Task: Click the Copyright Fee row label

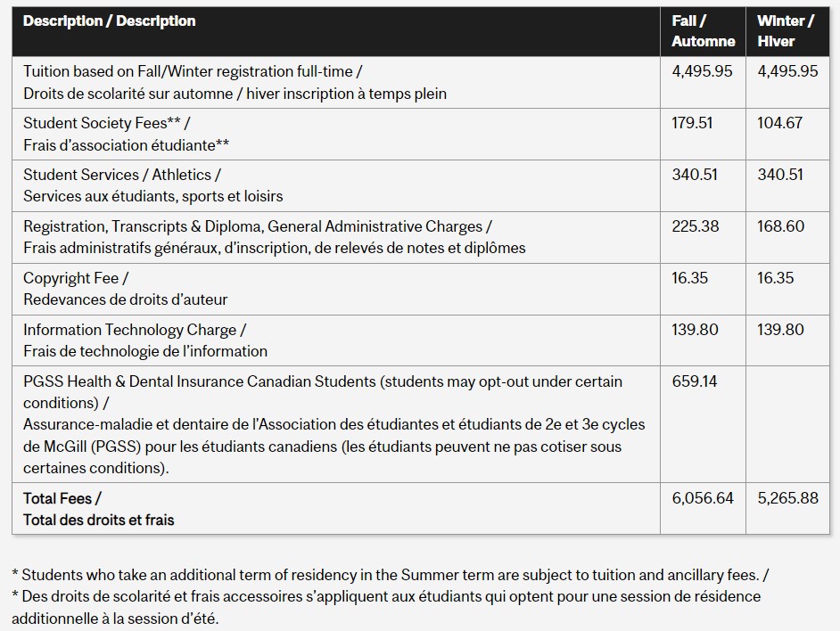Action: (76, 278)
